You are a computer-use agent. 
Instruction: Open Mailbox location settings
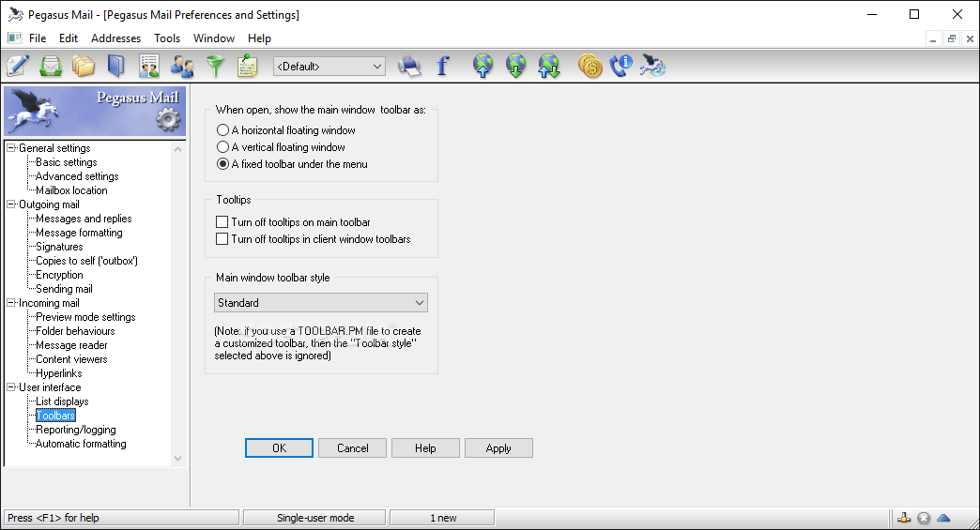(x=71, y=190)
